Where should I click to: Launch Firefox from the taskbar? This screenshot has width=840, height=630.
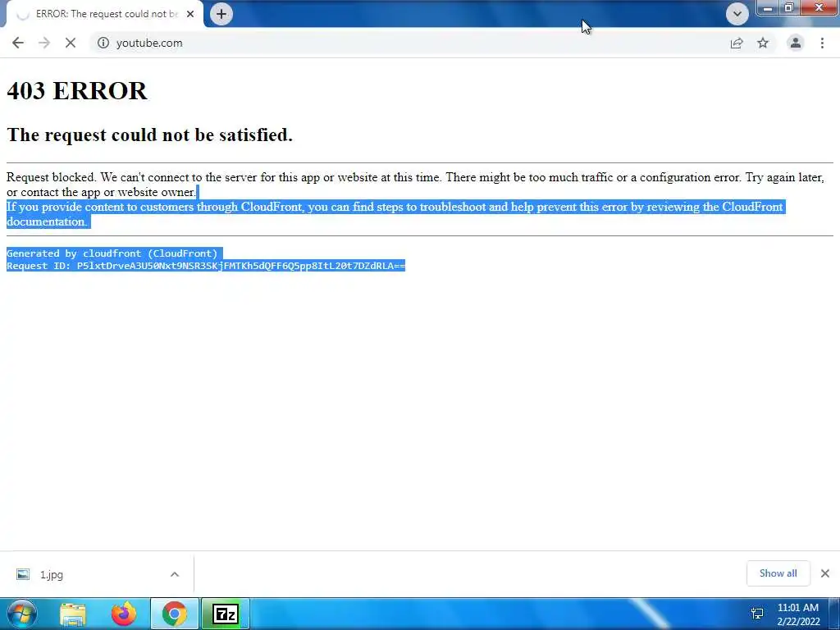(124, 614)
